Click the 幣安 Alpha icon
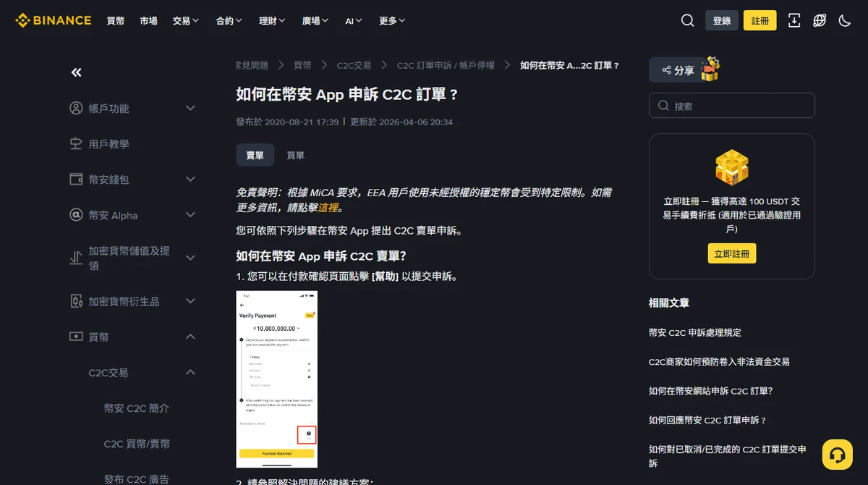 [76, 215]
